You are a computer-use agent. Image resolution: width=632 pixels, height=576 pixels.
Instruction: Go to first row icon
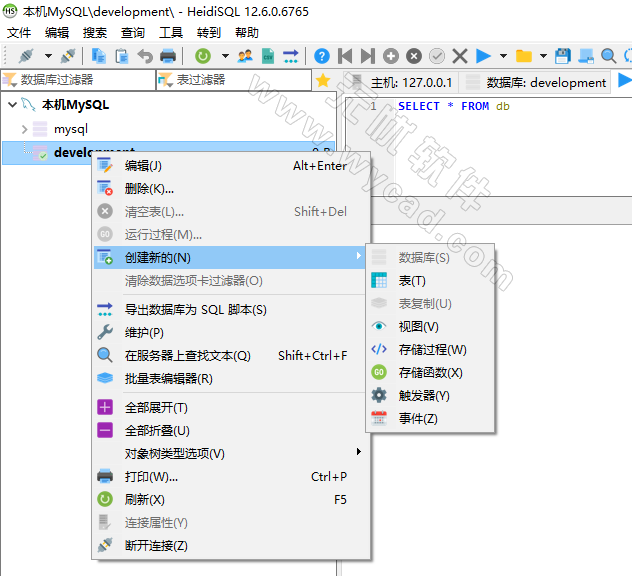click(x=345, y=56)
